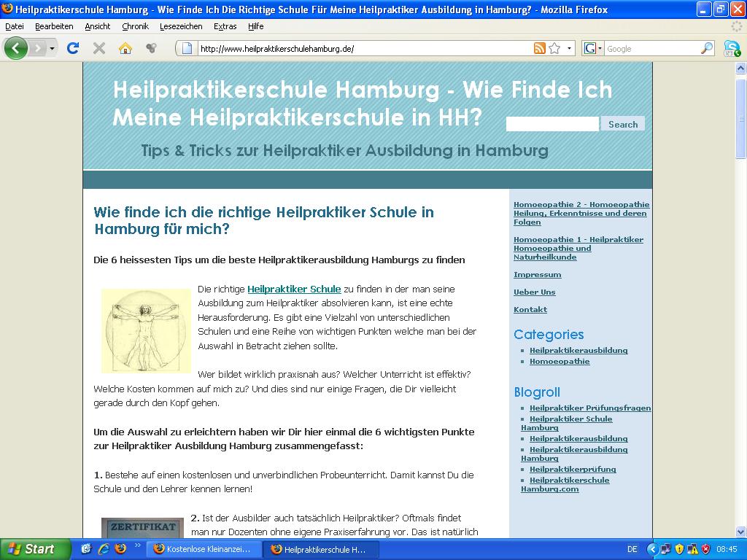Viewport: 747px width, 560px height.
Task: Open the Ansicht menu
Action: click(98, 26)
